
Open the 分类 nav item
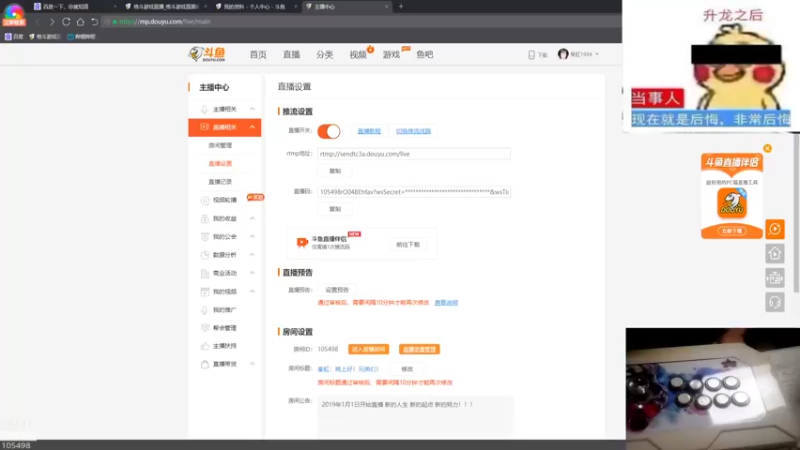tap(324, 54)
